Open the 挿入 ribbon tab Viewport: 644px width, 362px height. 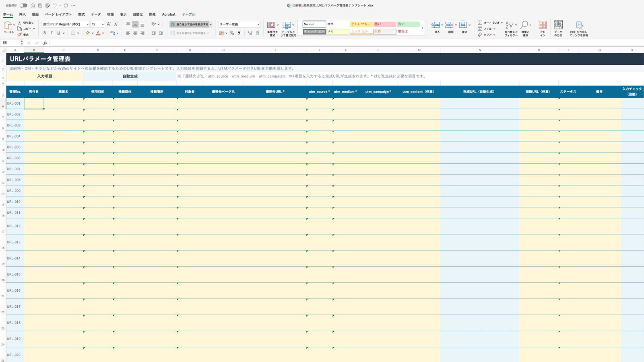coord(23,14)
